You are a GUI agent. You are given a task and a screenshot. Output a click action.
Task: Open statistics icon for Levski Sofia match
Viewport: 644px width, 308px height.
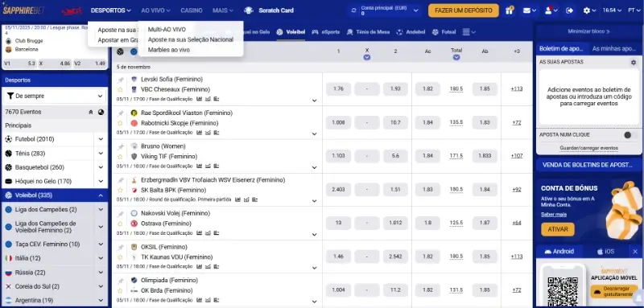point(199,99)
